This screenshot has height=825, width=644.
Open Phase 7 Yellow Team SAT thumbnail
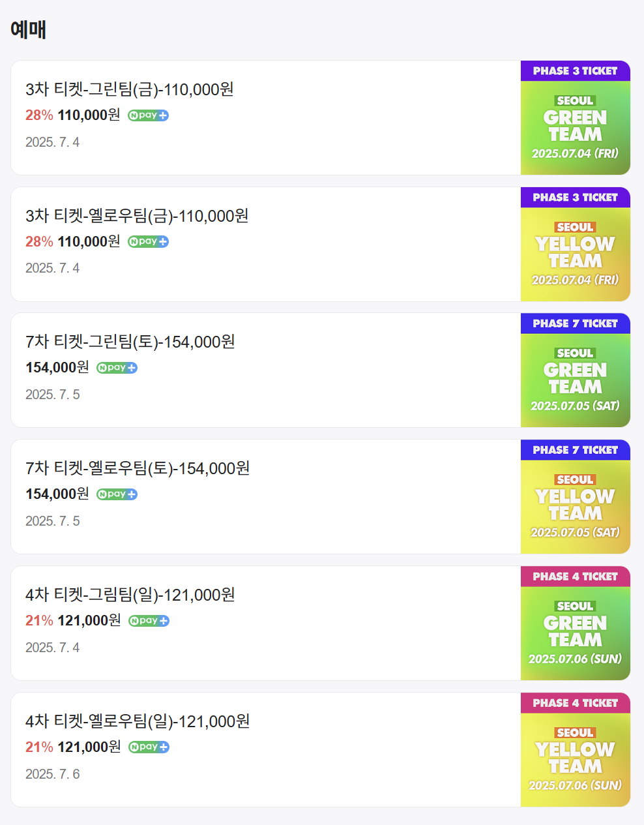point(576,497)
